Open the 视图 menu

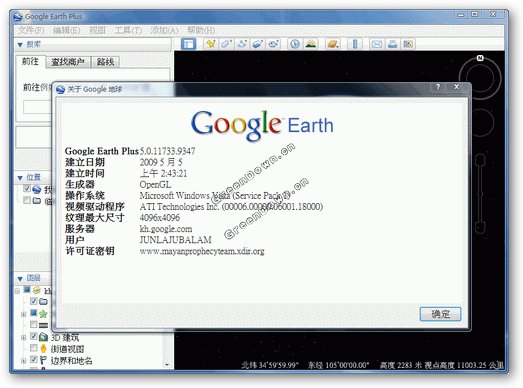[97, 30]
